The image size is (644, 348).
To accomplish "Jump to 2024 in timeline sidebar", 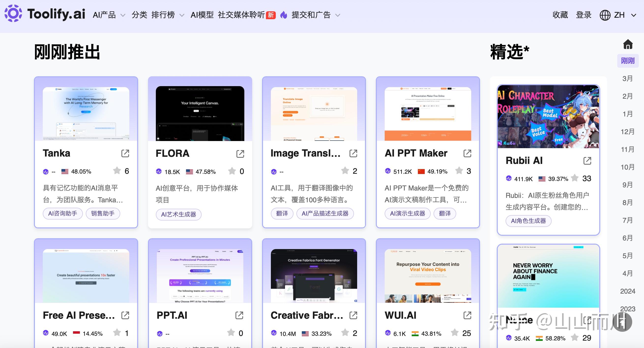I will (x=628, y=291).
